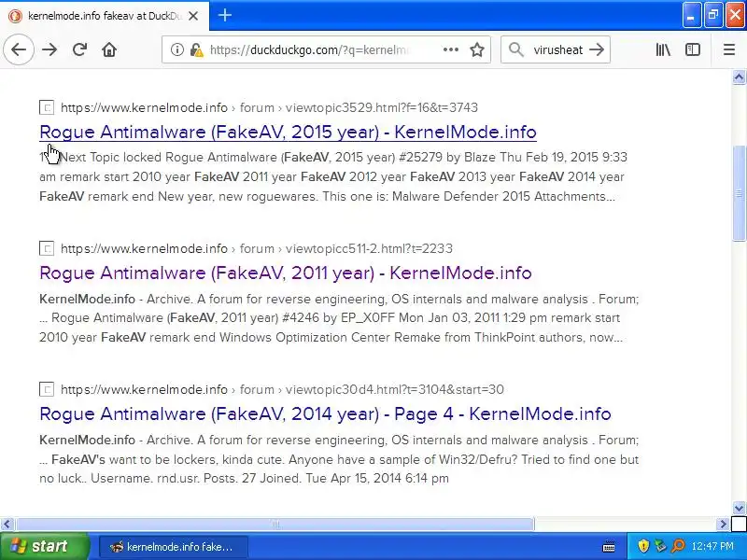Close the kernelmode.info fakeav tab

[x=193, y=16]
